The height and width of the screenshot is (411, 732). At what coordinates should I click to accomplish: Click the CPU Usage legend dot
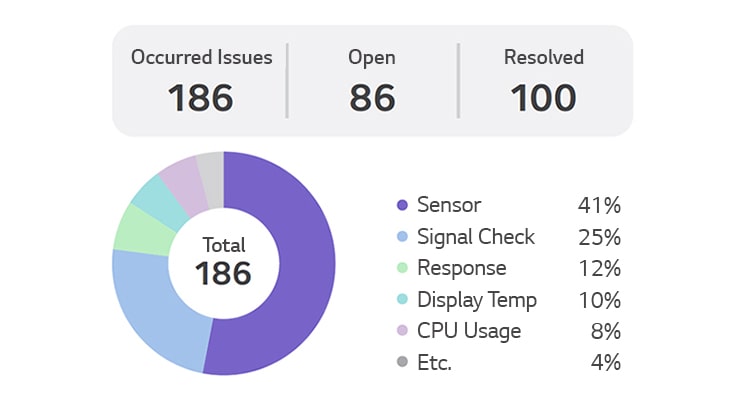[402, 331]
